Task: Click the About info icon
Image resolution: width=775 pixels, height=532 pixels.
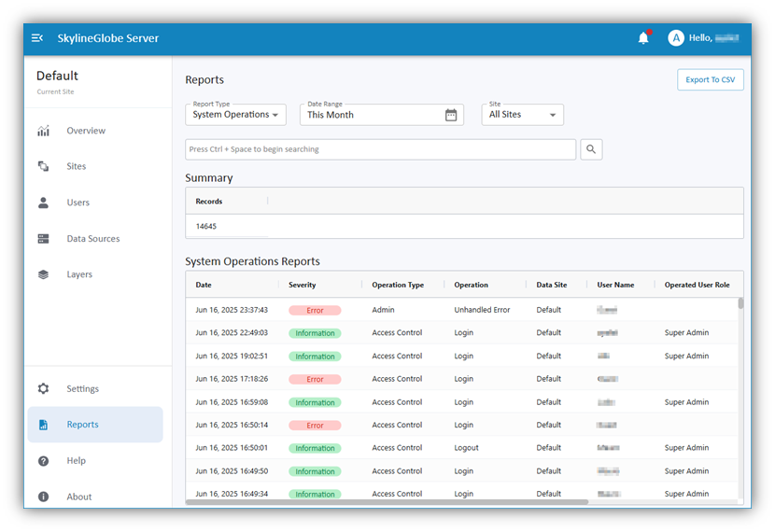Action: pos(44,497)
